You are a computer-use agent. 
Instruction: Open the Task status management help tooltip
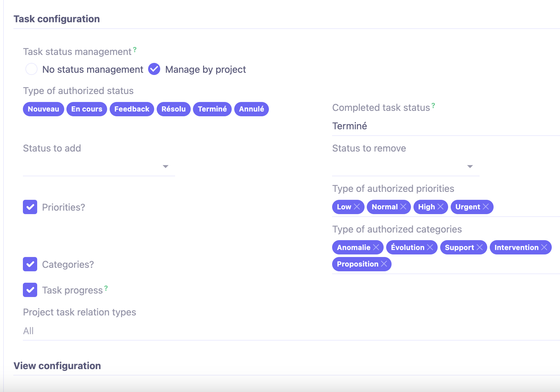[134, 49]
